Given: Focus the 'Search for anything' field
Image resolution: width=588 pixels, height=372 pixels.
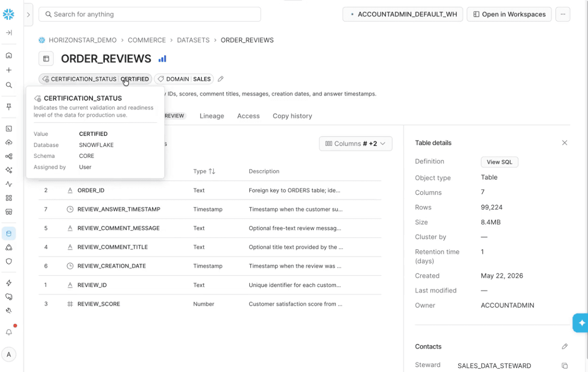Looking at the screenshot, I should (x=150, y=14).
